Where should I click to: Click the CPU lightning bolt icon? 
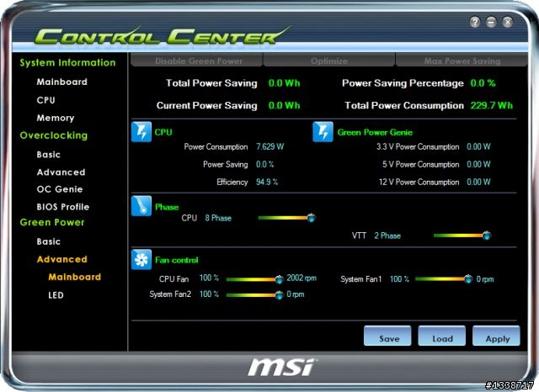pyautogui.click(x=141, y=132)
